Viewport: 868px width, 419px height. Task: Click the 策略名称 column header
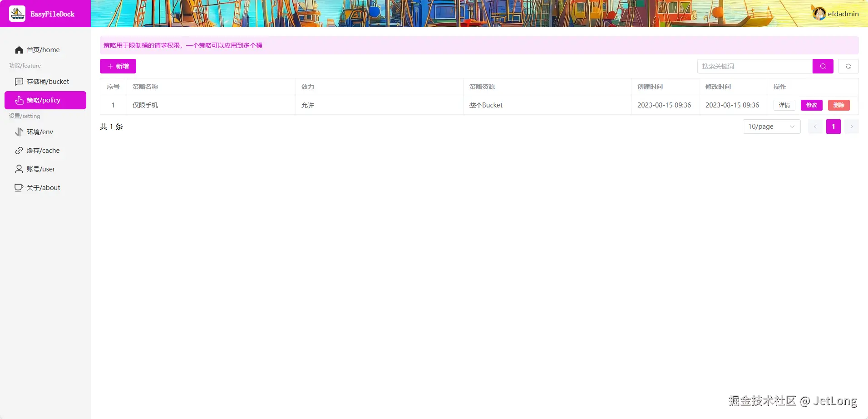coord(211,87)
